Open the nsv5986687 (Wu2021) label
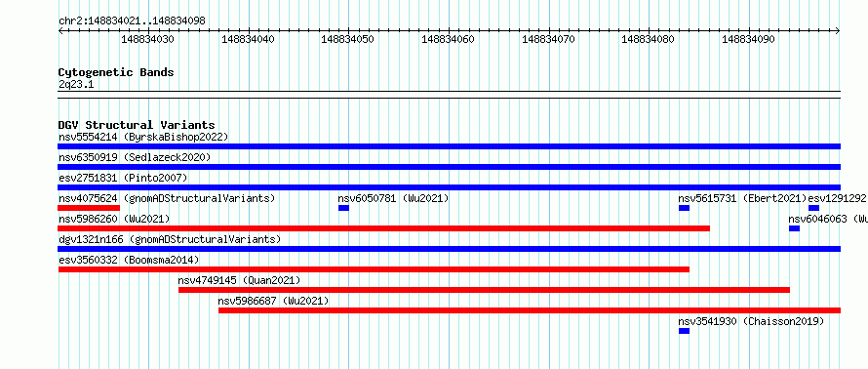Screen dimensions: 868x369 point(273,301)
